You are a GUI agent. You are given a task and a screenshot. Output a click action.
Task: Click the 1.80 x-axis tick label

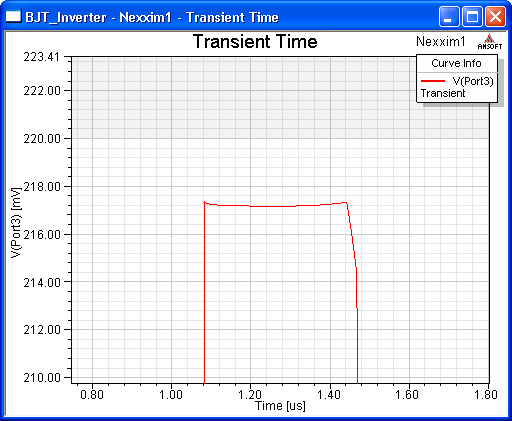tap(485, 395)
